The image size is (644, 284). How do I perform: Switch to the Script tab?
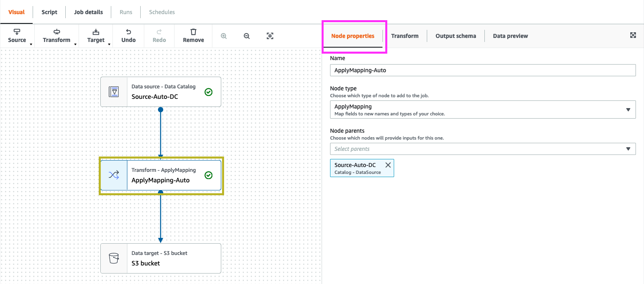point(49,12)
